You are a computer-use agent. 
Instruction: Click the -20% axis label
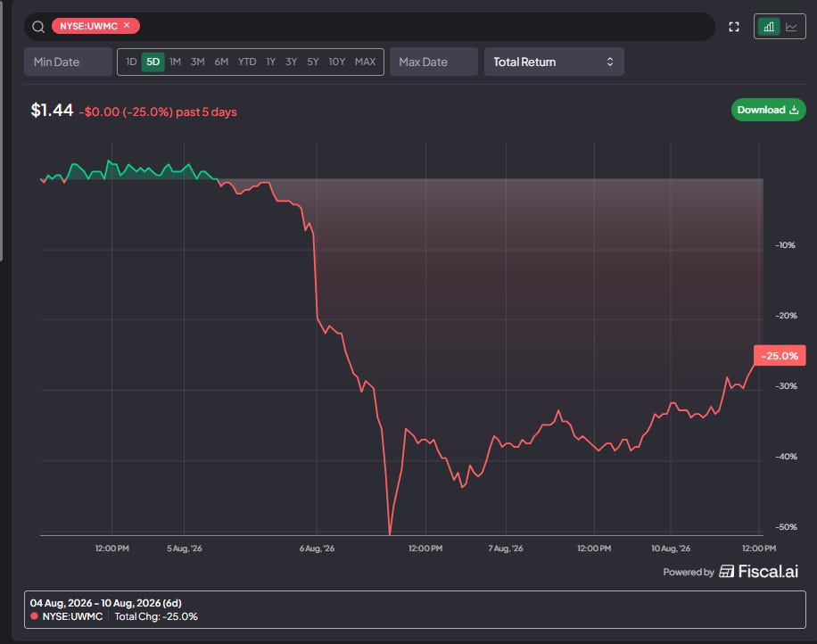(x=786, y=315)
